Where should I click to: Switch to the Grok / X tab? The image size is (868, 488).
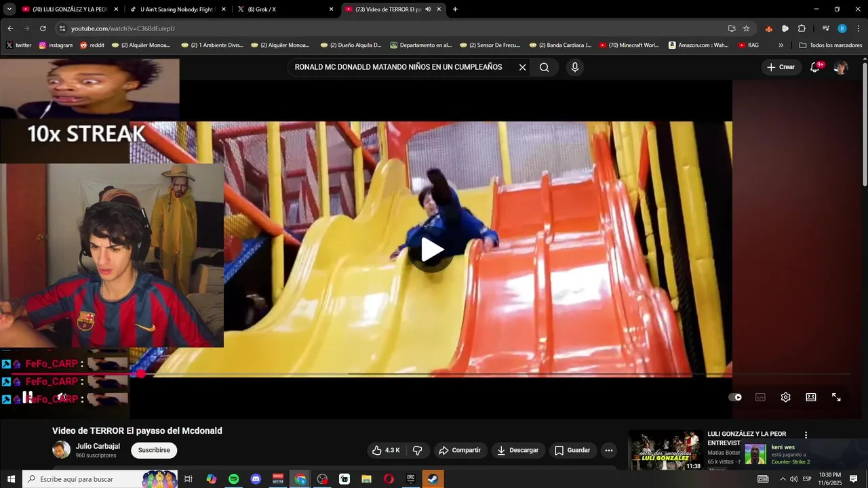coord(285,9)
